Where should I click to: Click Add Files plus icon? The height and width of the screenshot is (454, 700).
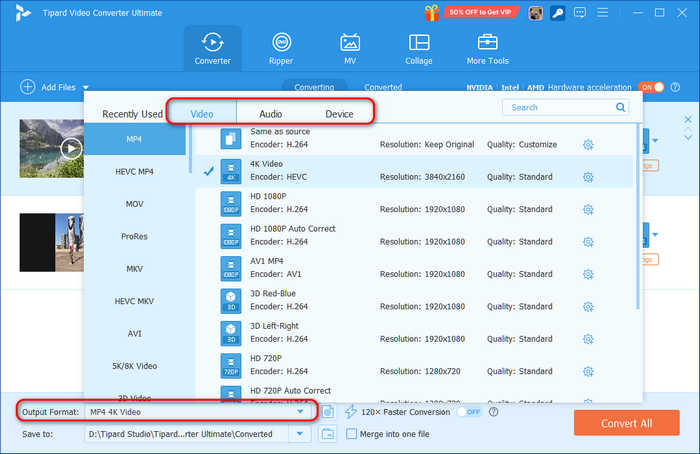28,87
